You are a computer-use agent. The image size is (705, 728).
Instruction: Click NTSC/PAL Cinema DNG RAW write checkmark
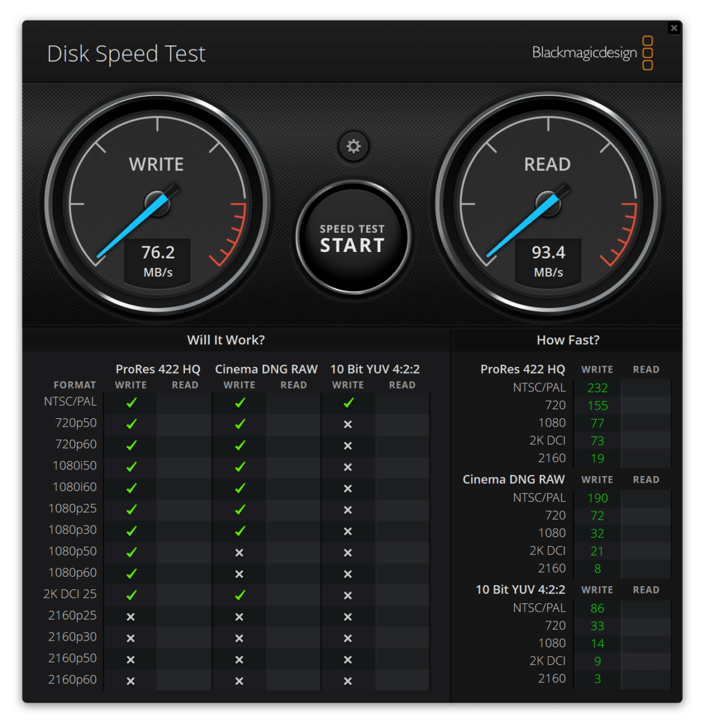pyautogui.click(x=240, y=403)
